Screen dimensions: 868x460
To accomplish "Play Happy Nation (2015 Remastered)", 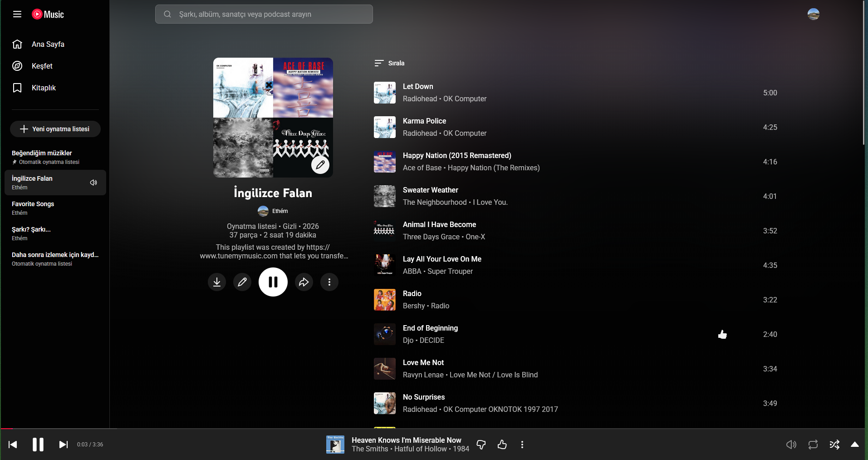I will pyautogui.click(x=457, y=155).
